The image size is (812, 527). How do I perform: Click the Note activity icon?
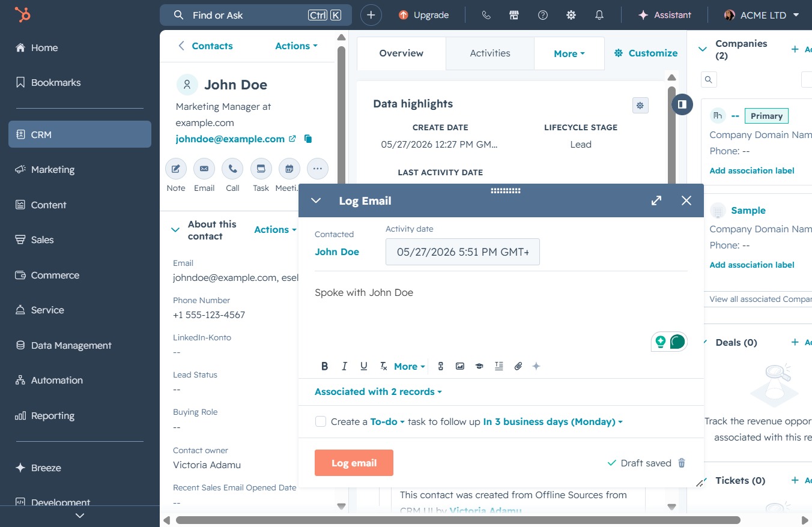tap(176, 169)
